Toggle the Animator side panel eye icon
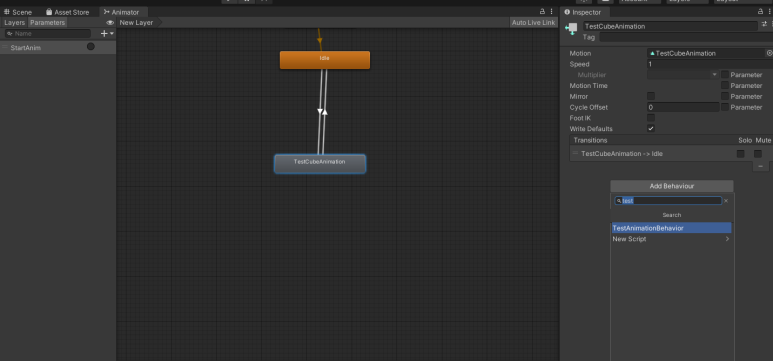This screenshot has width=773, height=361. pos(110,23)
